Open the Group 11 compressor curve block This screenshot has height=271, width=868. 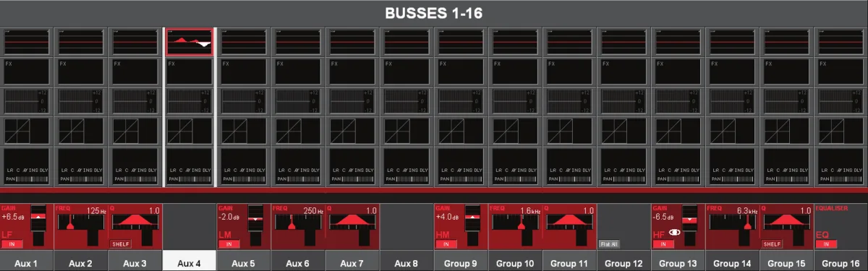[x=569, y=132]
